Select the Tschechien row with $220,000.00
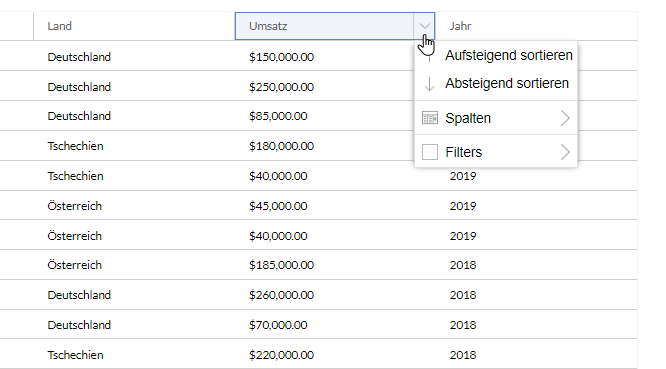Image resolution: width=666 pixels, height=369 pixels. tap(319, 355)
